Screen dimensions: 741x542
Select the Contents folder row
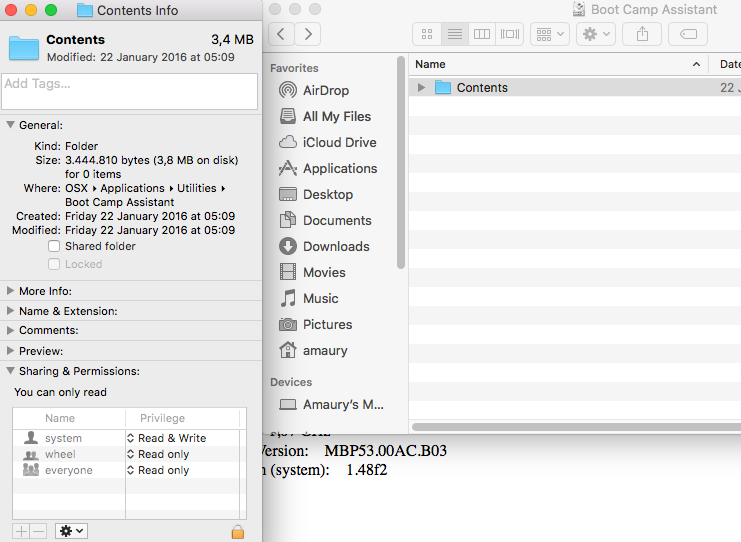[x=575, y=87]
